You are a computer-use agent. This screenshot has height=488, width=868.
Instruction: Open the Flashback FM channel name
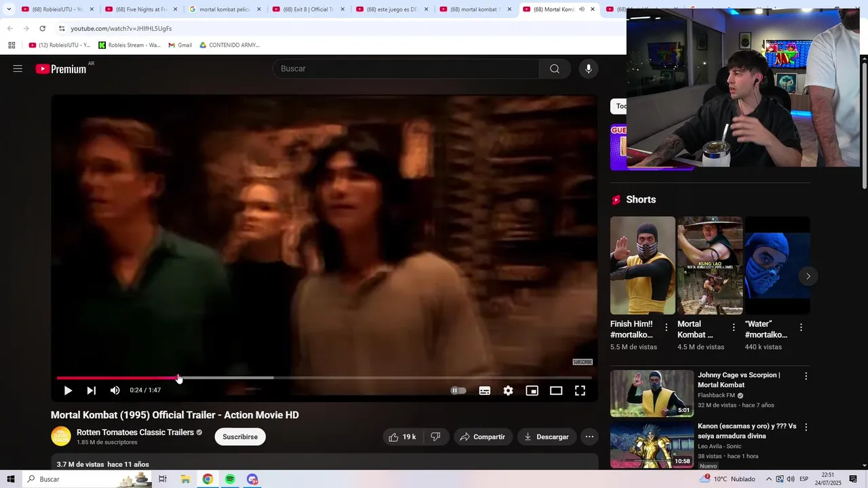(716, 395)
